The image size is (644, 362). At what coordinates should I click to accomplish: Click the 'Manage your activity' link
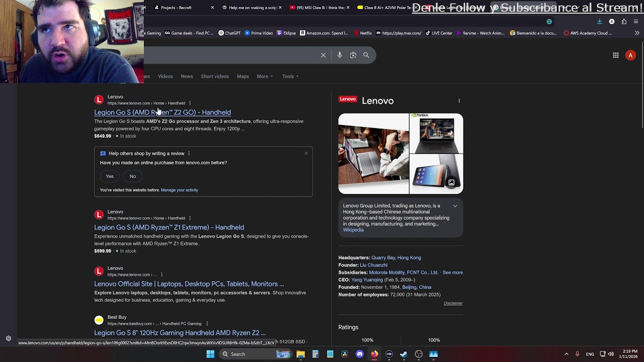180,190
